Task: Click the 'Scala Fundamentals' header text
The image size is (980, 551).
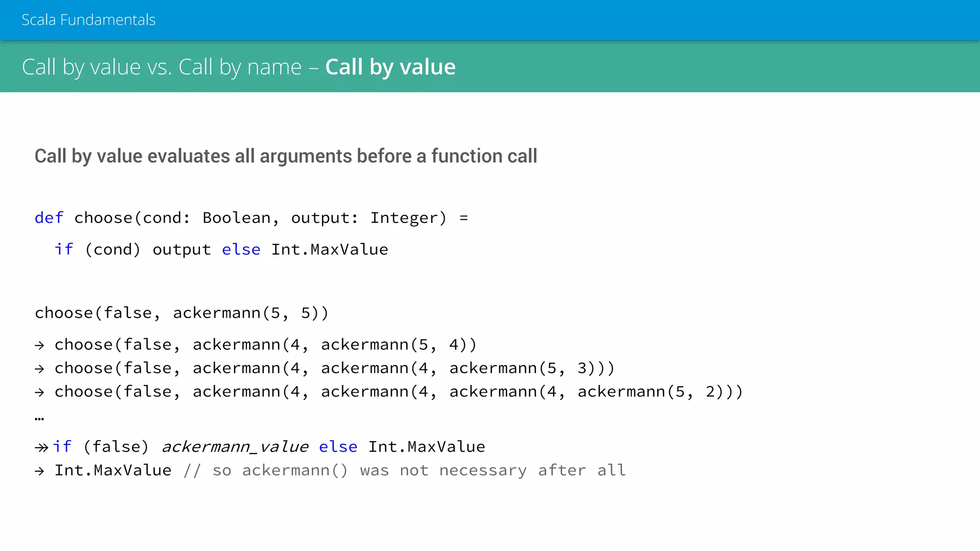Action: tap(89, 20)
